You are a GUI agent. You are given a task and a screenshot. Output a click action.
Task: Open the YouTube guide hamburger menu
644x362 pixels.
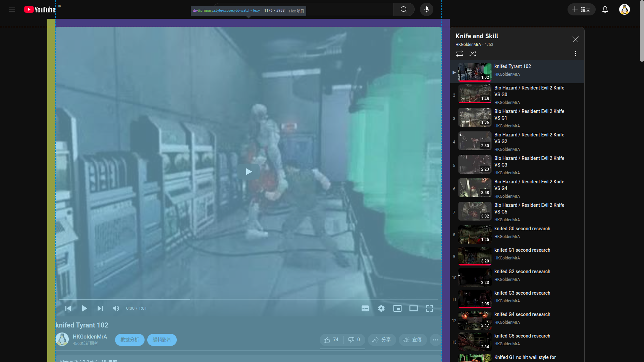click(x=12, y=9)
